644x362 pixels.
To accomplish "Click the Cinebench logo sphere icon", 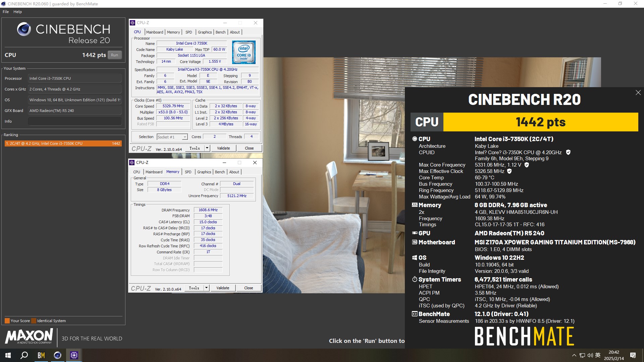I will [24, 29].
